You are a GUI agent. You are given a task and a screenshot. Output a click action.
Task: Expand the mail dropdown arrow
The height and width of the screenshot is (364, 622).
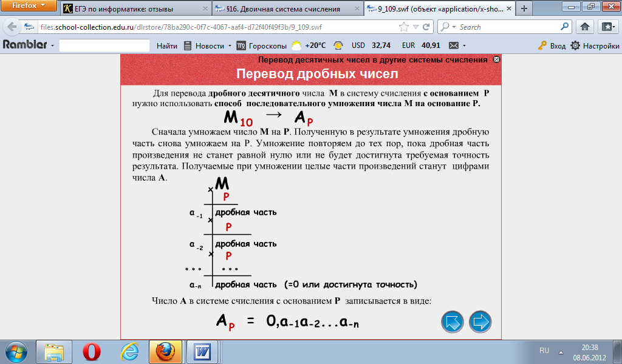464,46
